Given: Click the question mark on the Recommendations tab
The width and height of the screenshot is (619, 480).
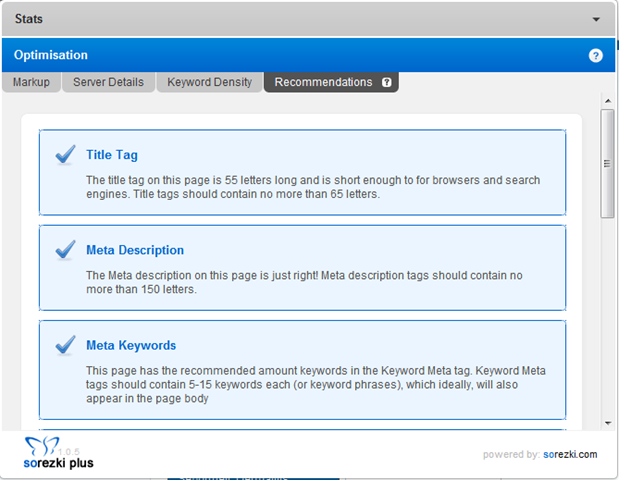Looking at the screenshot, I should click(x=387, y=83).
